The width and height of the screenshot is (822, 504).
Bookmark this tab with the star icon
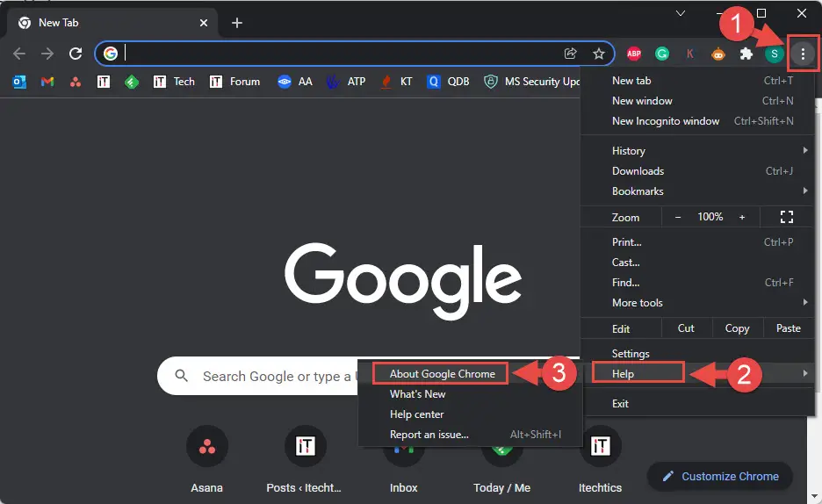pyautogui.click(x=599, y=54)
